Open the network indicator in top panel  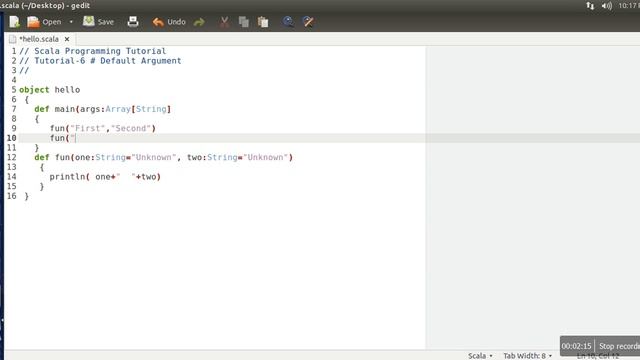(x=590, y=6)
